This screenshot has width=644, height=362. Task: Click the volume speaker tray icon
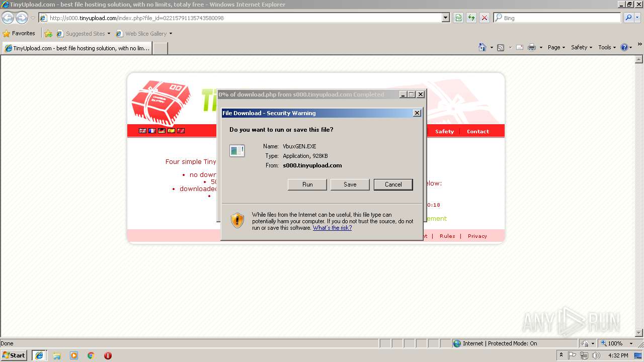point(596,355)
